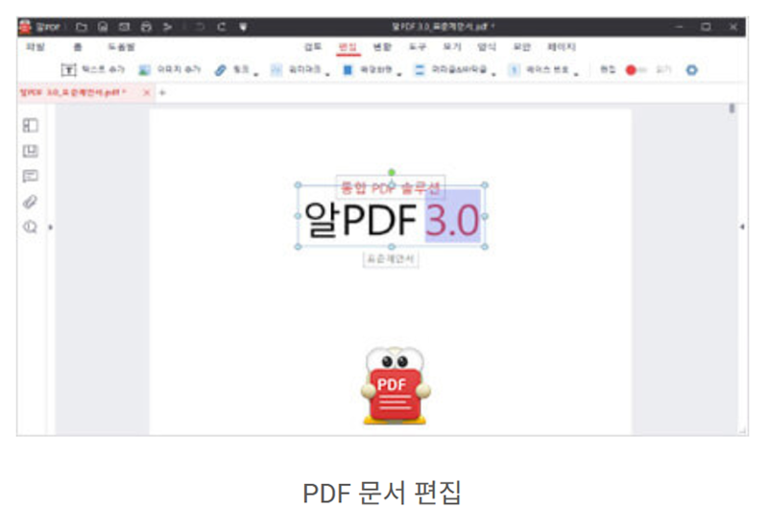Click the Redo arrow icon

pos(222,27)
